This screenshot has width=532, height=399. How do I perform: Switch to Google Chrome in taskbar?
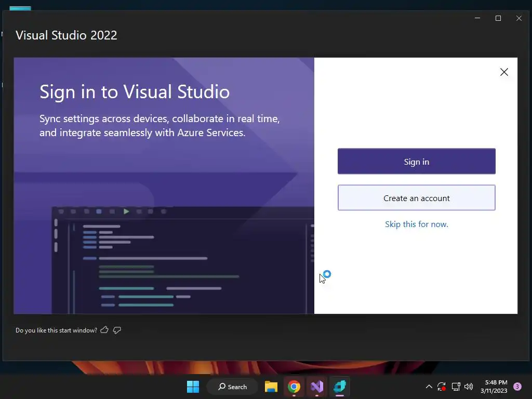coord(294,387)
